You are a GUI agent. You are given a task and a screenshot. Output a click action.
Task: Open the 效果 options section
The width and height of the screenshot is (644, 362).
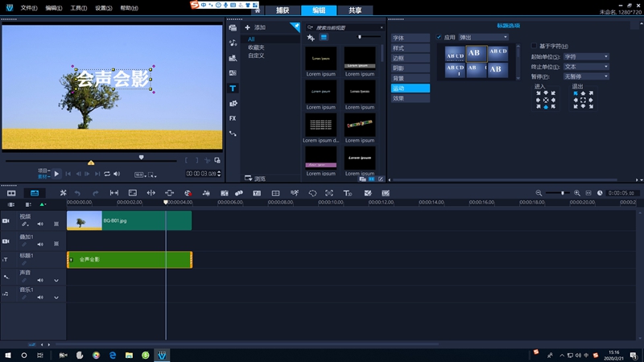(411, 98)
